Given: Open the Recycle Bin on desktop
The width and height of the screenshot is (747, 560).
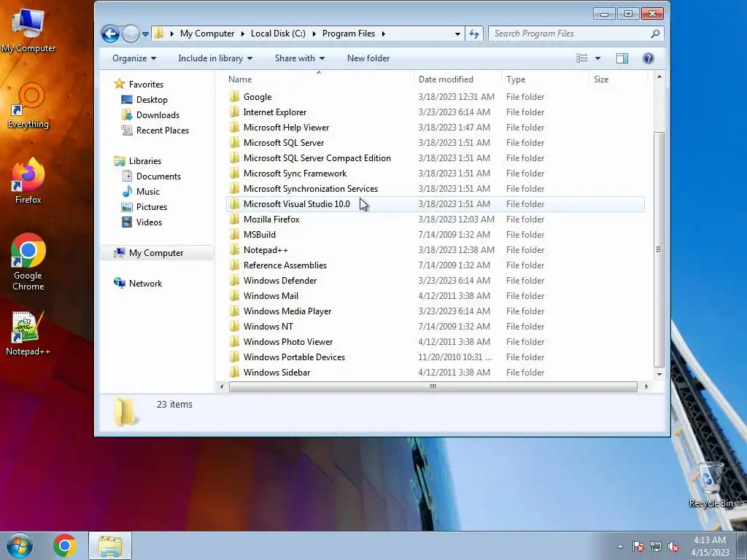Looking at the screenshot, I should coord(711,484).
